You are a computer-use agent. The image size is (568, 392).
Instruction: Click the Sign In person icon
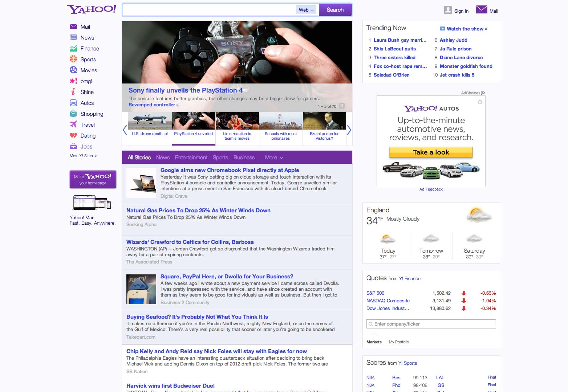click(448, 10)
